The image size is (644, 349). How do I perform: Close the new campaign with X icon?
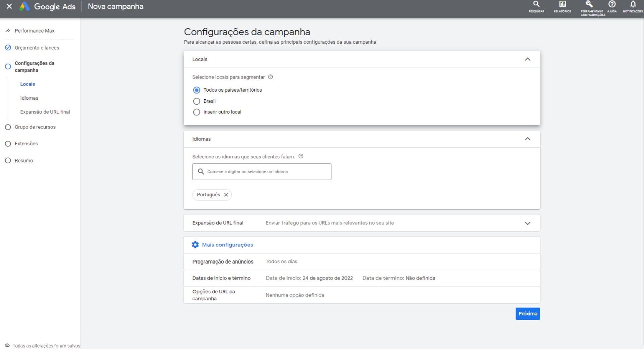coord(9,6)
